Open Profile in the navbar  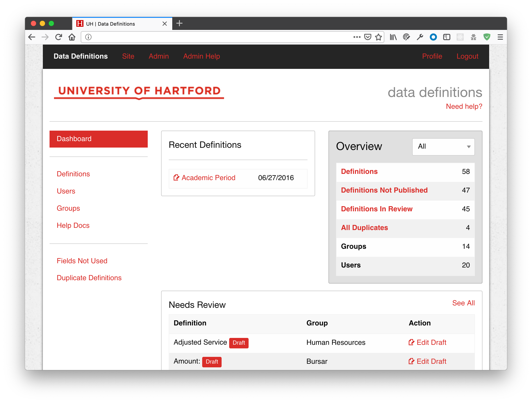point(432,56)
